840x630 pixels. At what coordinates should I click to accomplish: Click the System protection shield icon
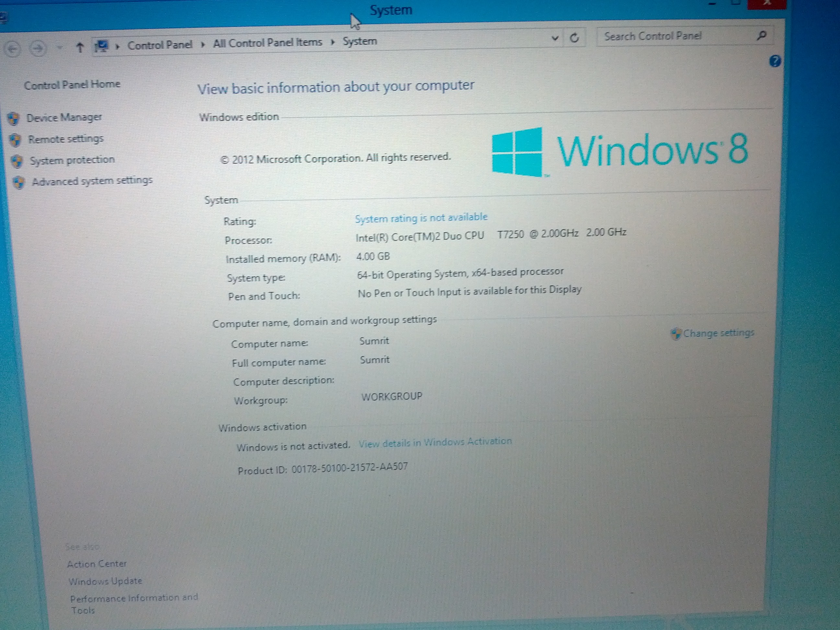coord(17,161)
